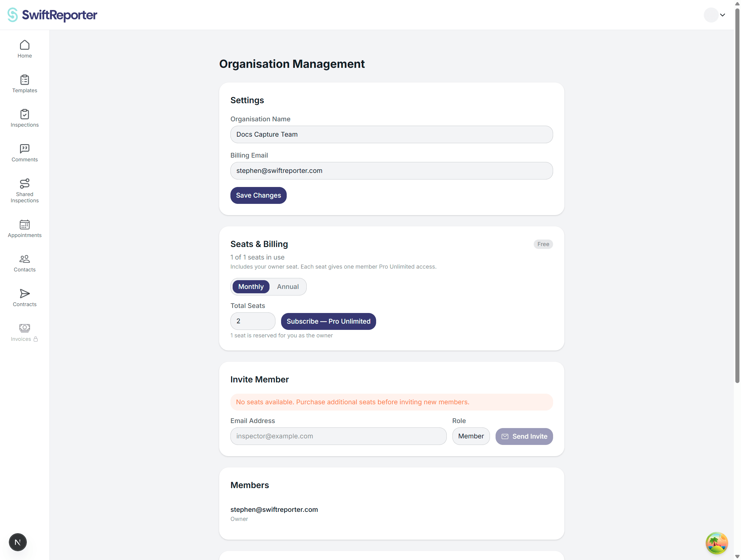Expand the account menu chevron

pos(723,15)
